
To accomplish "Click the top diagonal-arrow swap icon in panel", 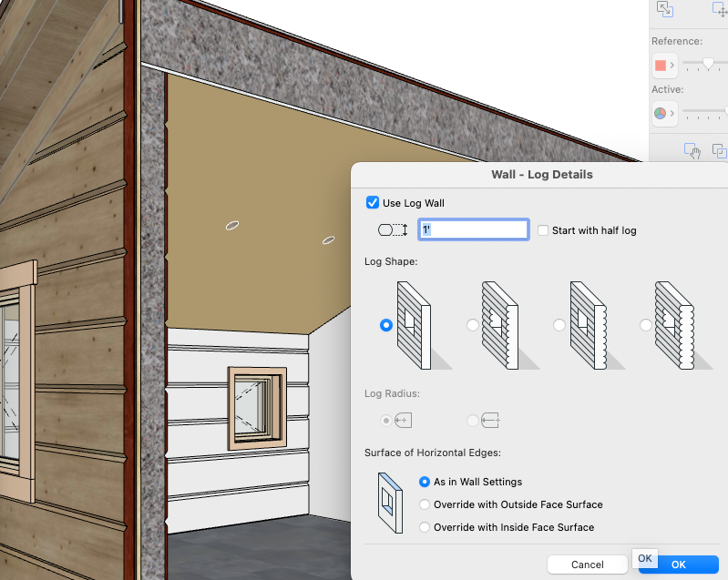I will click(x=665, y=9).
